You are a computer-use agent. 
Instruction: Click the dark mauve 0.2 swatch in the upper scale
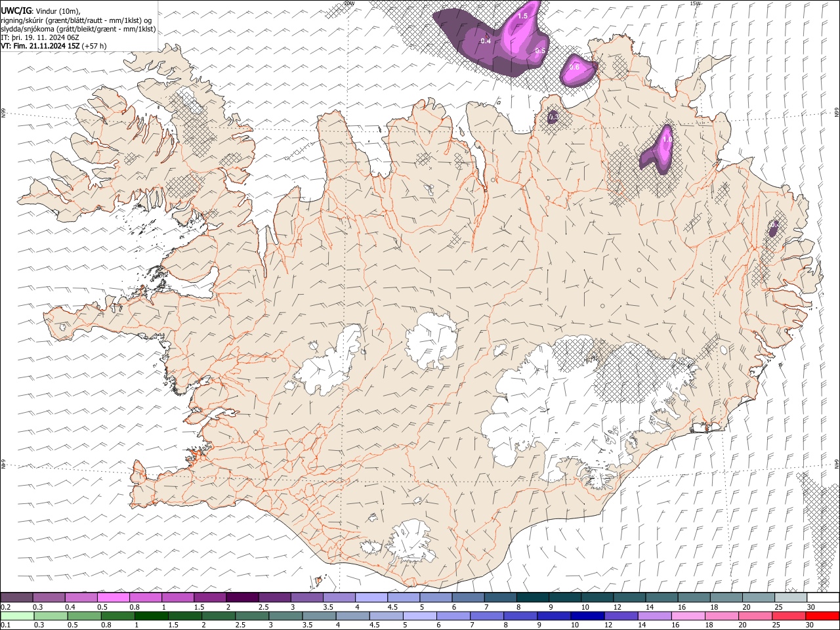click(16, 598)
